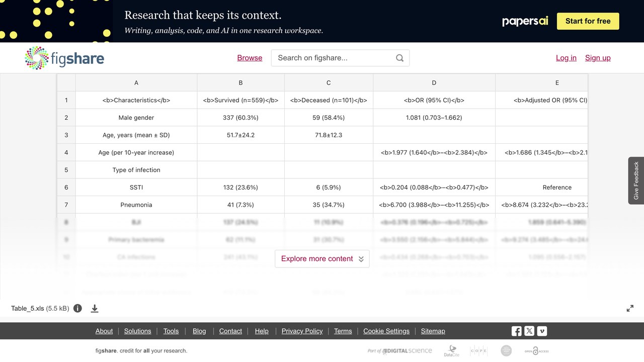Open Terms footer link
Image resolution: width=644 pixels, height=362 pixels.
pyautogui.click(x=343, y=331)
